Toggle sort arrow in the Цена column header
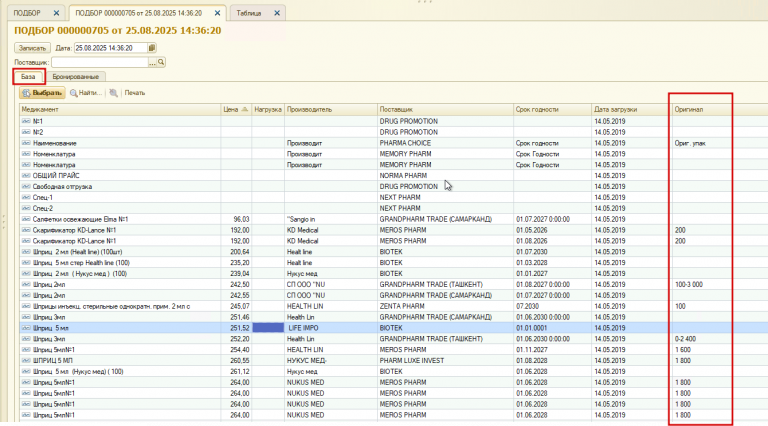Image resolution: width=768 pixels, height=426 pixels. (244, 110)
